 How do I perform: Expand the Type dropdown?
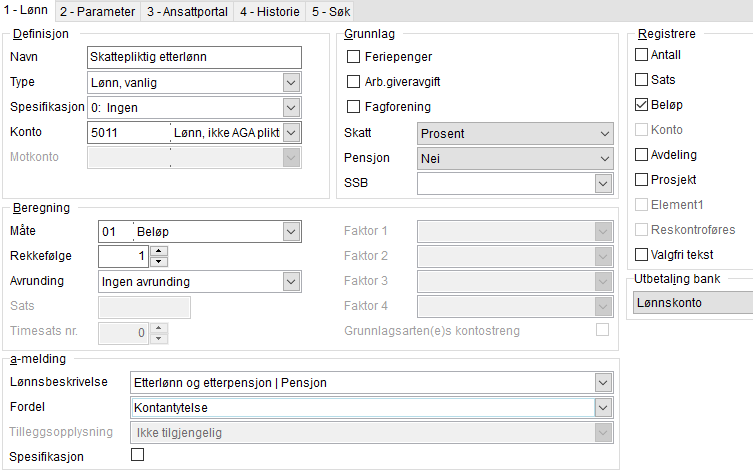[290, 82]
